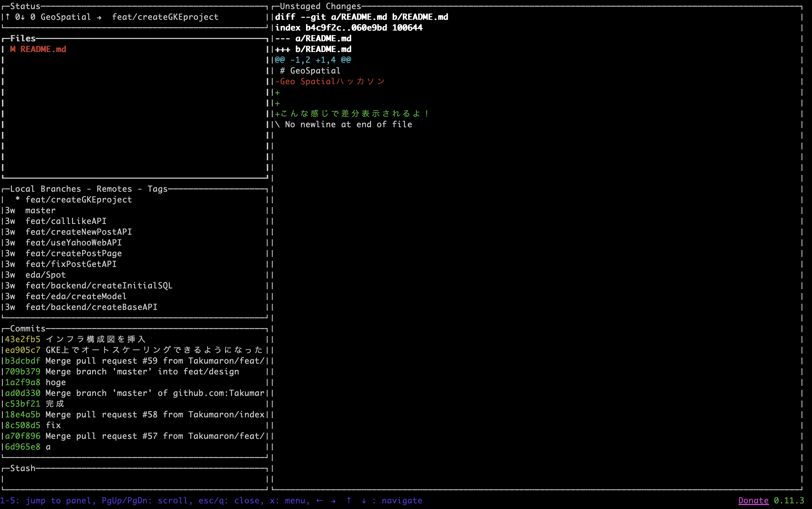812x509 pixels.
Task: Select commit ea905c7 about GKE autoscaling
Action: click(x=135, y=350)
